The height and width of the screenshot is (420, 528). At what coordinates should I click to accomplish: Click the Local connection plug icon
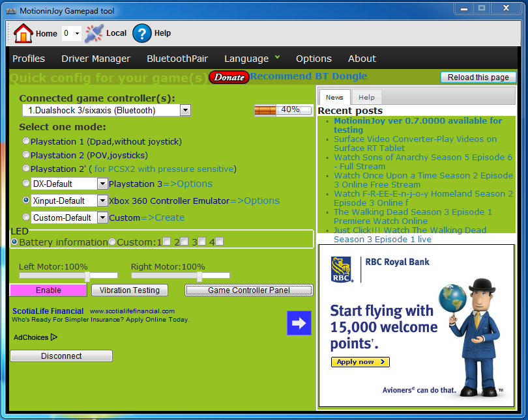[x=95, y=33]
